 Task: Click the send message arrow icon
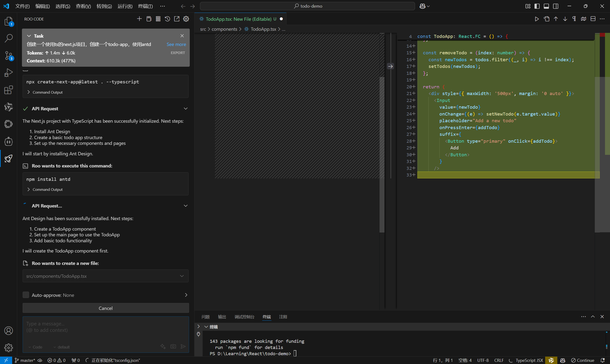(183, 346)
